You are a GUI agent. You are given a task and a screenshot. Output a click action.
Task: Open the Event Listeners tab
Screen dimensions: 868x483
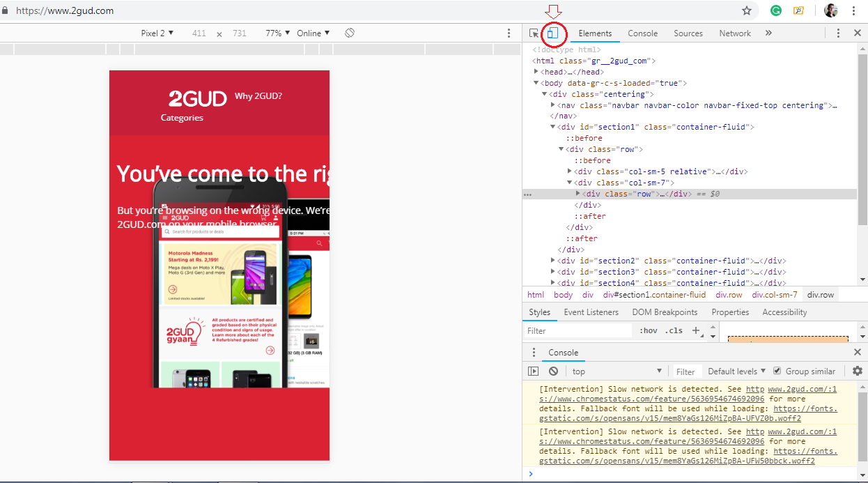591,312
